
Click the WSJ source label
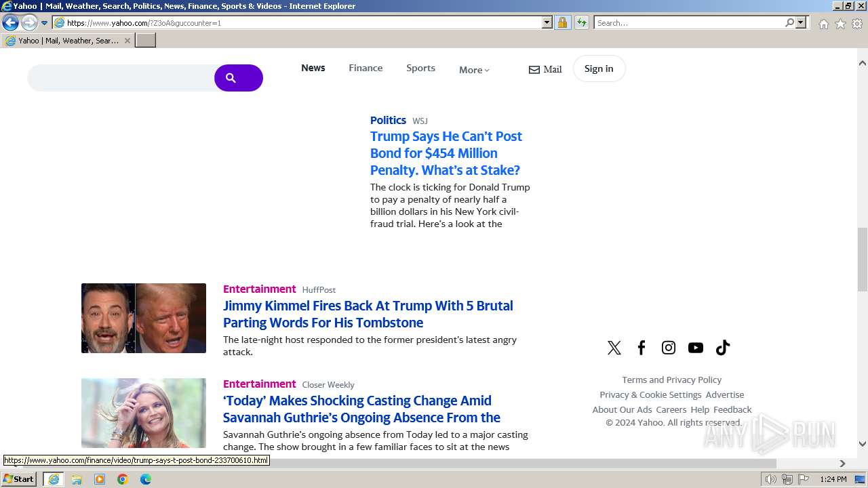[x=420, y=121]
